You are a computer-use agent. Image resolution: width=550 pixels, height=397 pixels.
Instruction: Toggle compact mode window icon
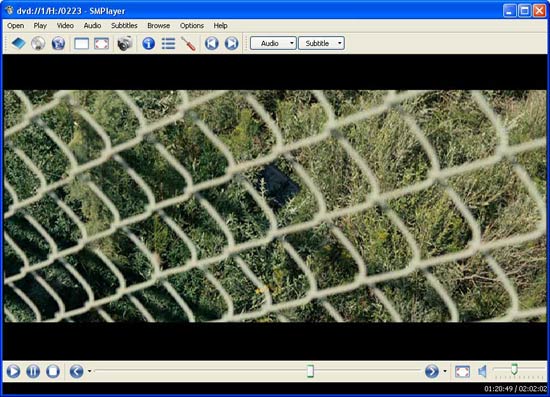[x=81, y=43]
